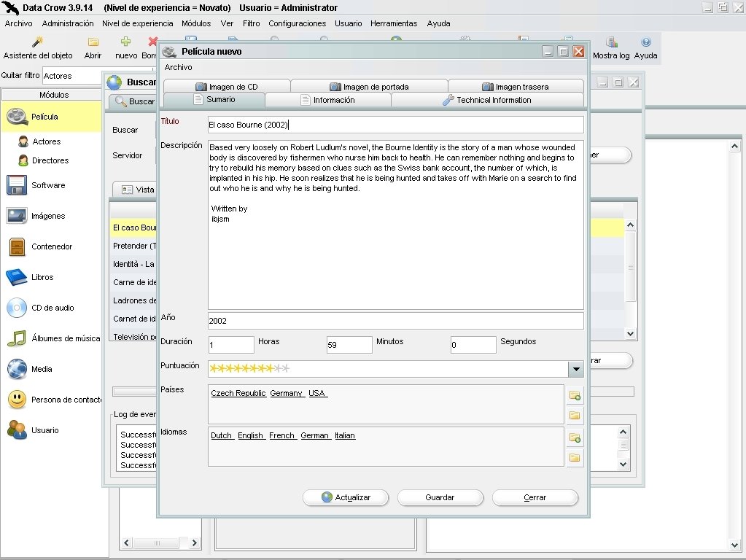Click the French language link

pyautogui.click(x=283, y=435)
